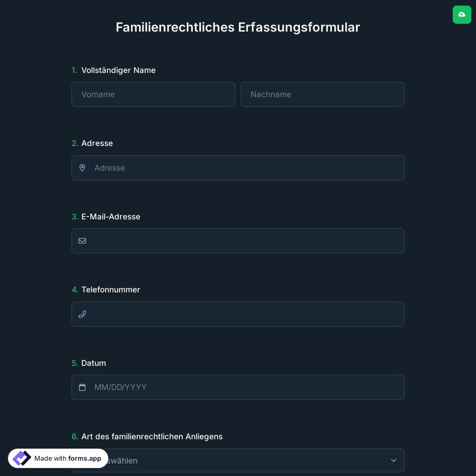The height and width of the screenshot is (476, 476).
Task: Click the green cloud upload icon top right
Action: (462, 14)
